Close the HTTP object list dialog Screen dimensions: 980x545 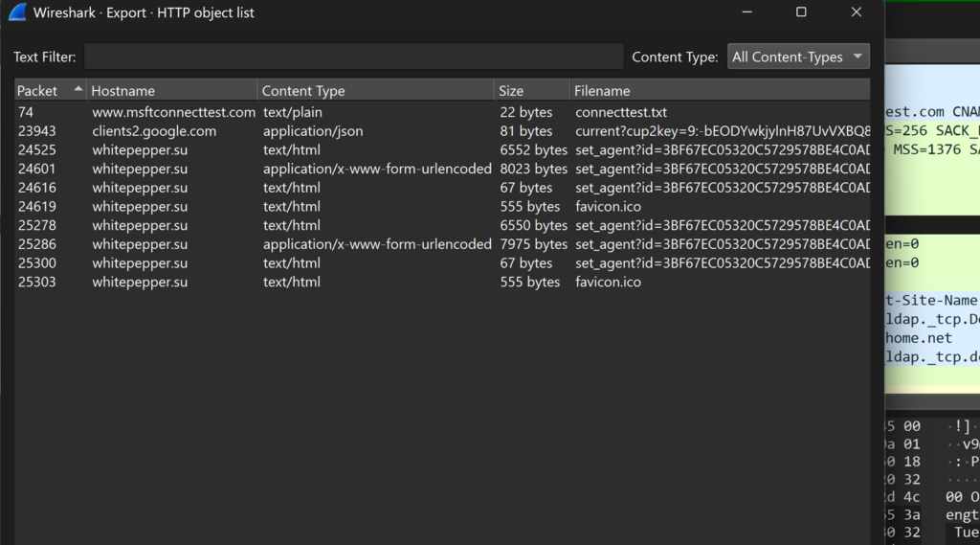point(856,12)
